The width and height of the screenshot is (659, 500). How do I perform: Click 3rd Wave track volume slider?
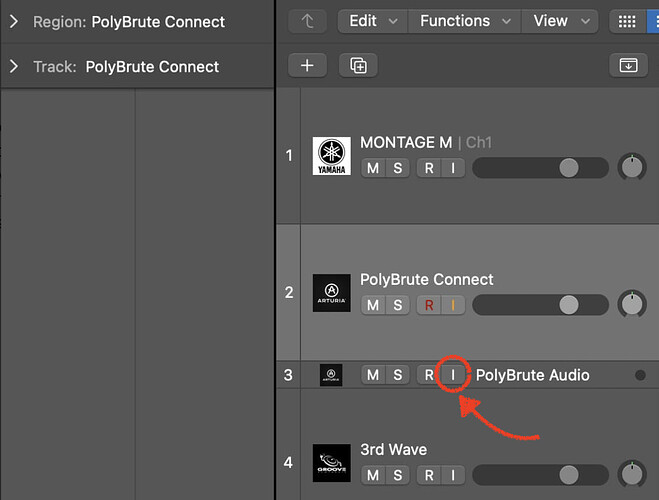pyautogui.click(x=540, y=475)
